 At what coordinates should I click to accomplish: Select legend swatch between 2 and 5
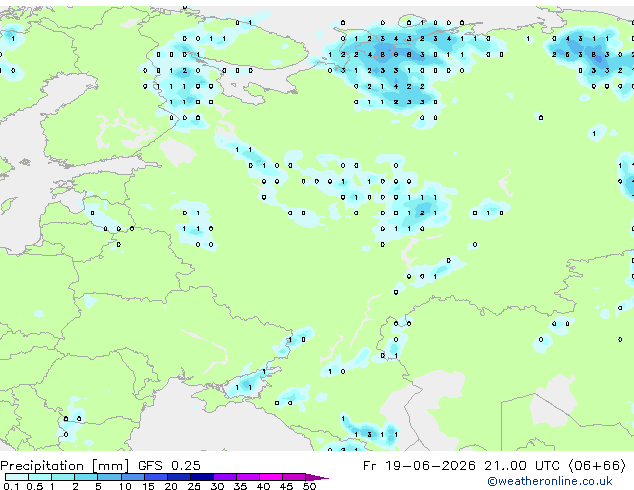[x=86, y=477]
